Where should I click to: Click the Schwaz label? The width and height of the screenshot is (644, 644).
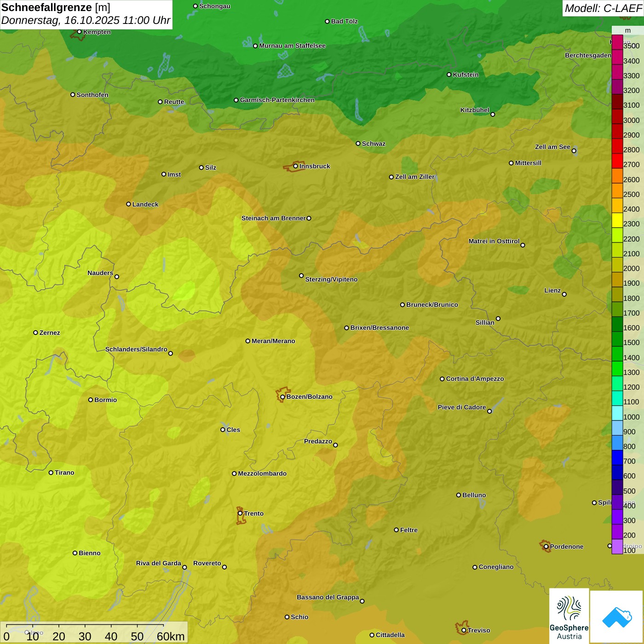tap(374, 144)
